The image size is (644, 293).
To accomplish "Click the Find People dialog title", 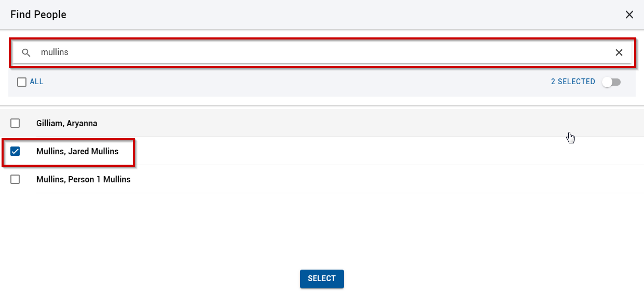I will [x=38, y=15].
